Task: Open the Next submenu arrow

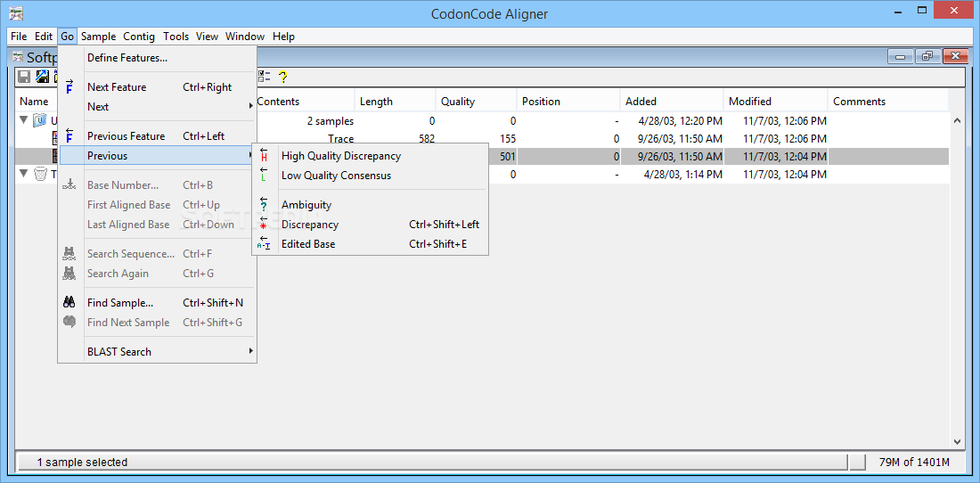Action: [250, 106]
